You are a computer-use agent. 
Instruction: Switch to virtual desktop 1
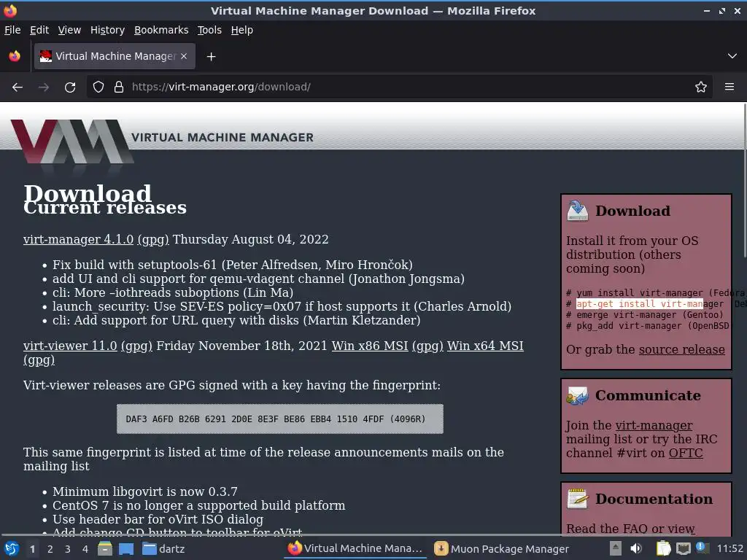32,549
